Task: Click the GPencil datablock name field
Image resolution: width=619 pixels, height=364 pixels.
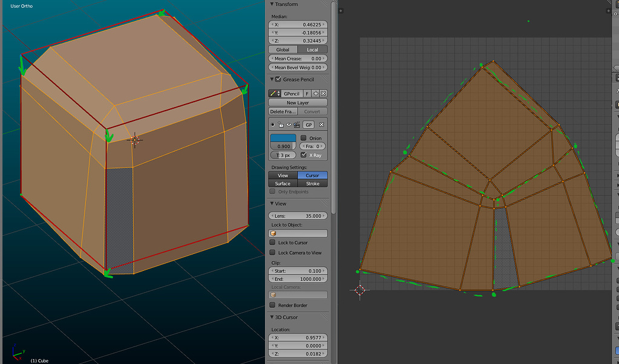Action: [x=292, y=94]
